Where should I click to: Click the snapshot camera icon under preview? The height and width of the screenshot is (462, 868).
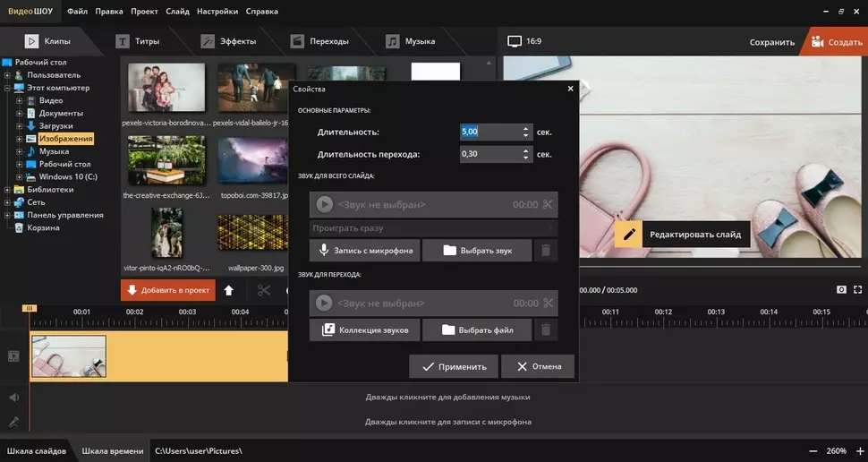(841, 290)
